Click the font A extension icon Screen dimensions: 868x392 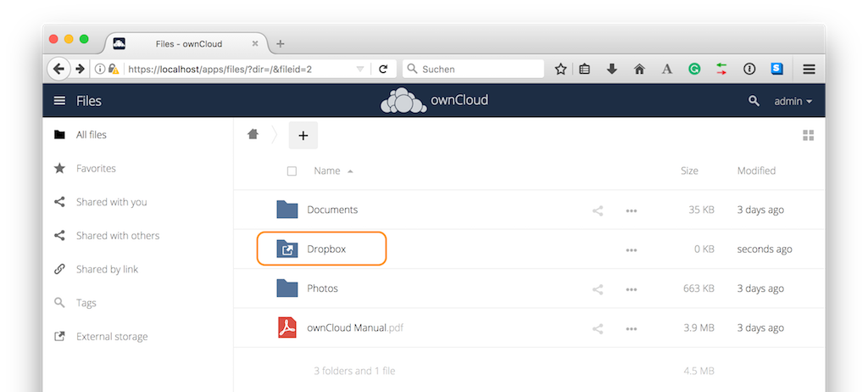(x=667, y=69)
